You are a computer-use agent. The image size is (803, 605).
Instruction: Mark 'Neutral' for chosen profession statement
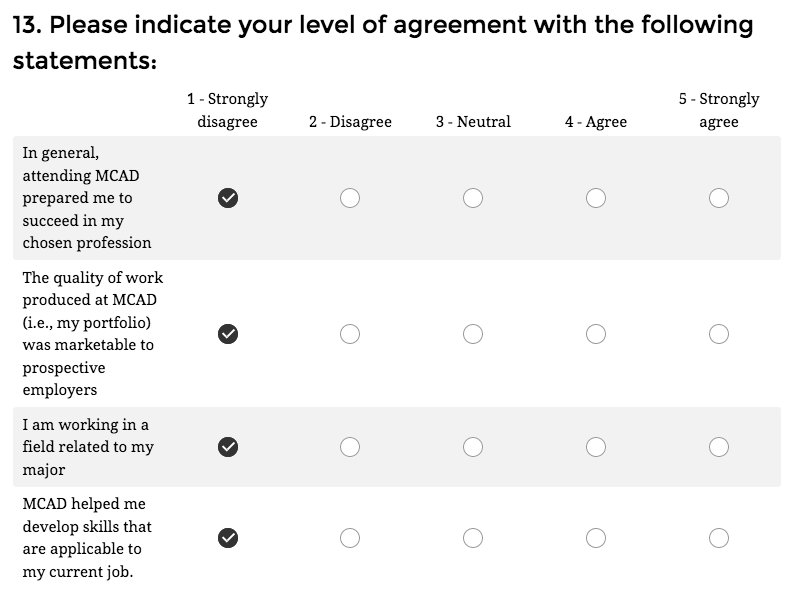[x=473, y=198]
